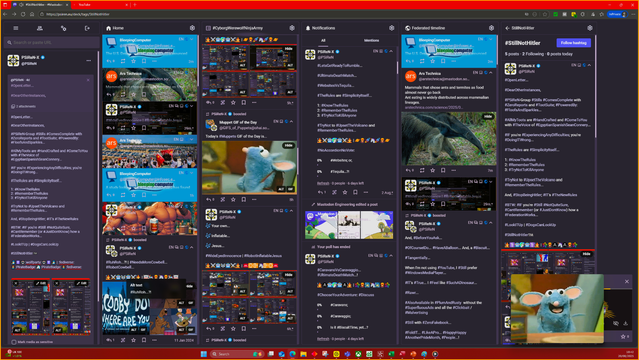This screenshot has width=639, height=360.
Task: Hide the anteater image in Federated timeline
Action: coord(488,117)
